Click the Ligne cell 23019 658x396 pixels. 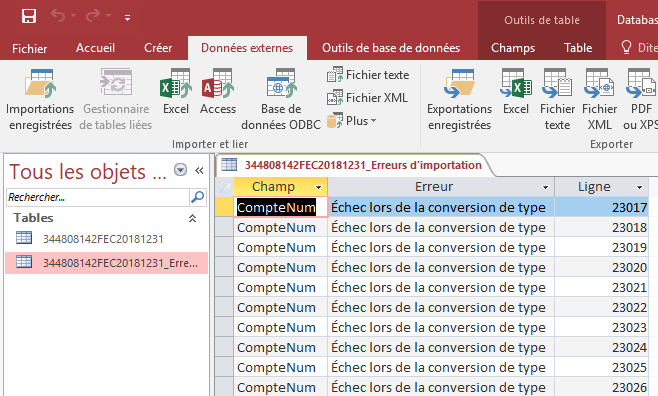[x=601, y=248]
